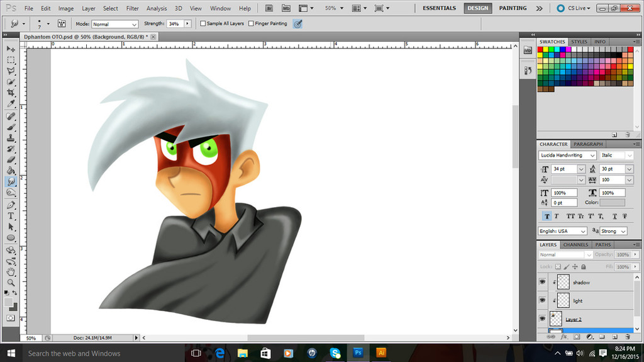Select the Hand tool
Image resolution: width=644 pixels, height=362 pixels.
(11, 271)
